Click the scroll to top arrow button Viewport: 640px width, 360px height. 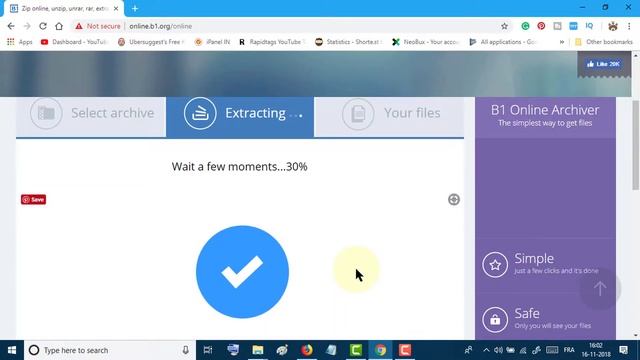point(600,289)
